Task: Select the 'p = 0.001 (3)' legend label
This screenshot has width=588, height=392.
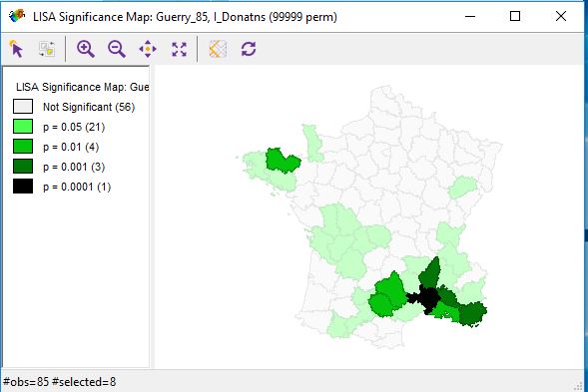Action: (x=74, y=167)
